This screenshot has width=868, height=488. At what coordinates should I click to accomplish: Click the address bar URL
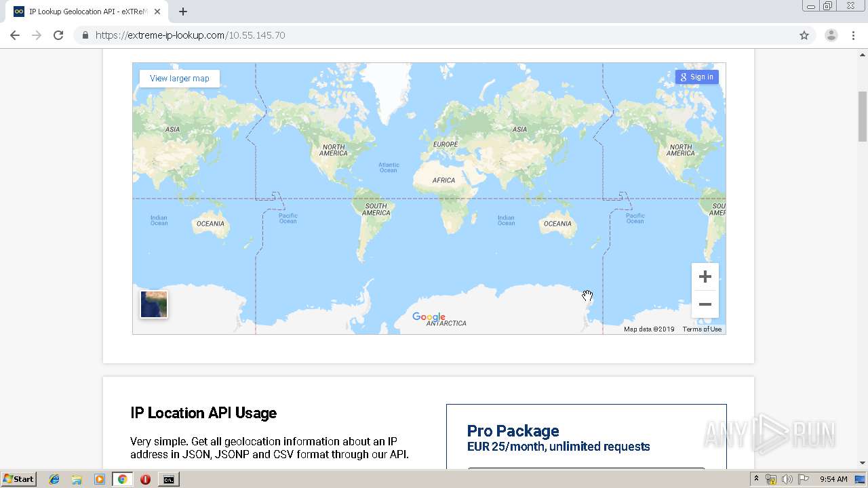point(190,35)
